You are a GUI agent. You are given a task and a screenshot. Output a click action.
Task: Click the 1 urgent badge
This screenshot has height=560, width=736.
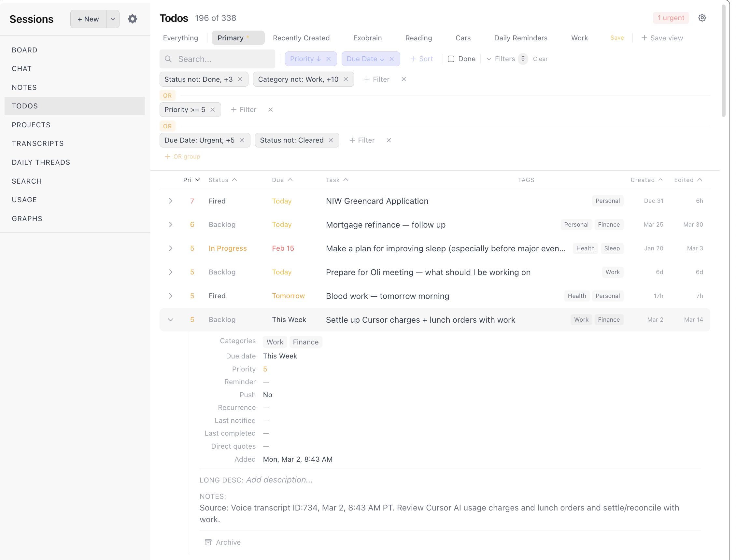pos(671,18)
